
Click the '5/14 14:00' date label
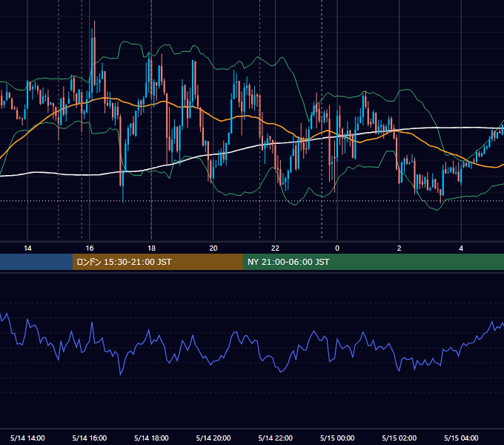(x=27, y=438)
